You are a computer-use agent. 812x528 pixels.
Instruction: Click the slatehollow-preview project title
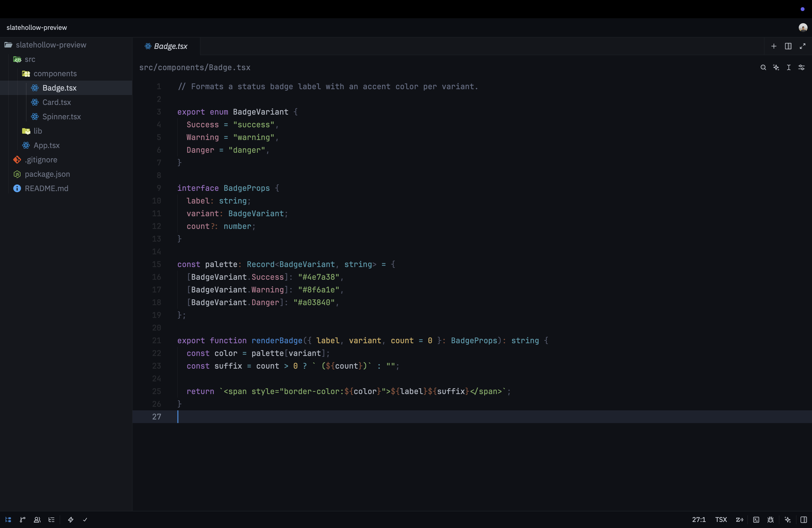[x=37, y=27]
